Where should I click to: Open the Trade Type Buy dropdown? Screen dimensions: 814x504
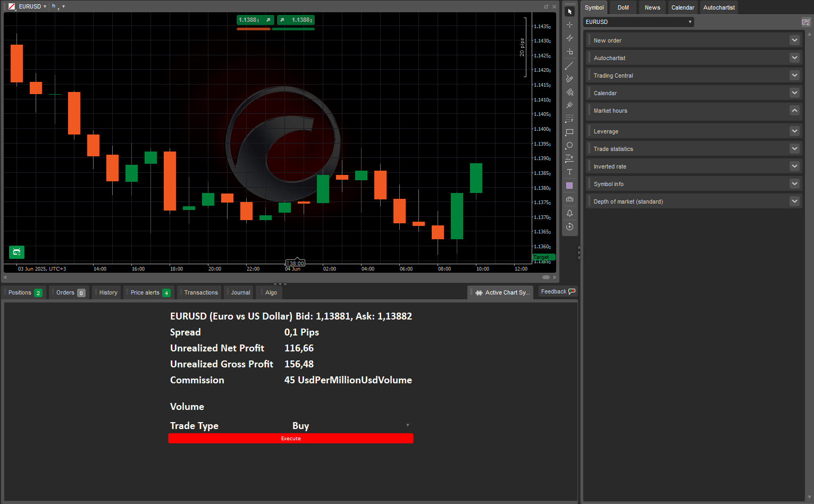tap(351, 426)
